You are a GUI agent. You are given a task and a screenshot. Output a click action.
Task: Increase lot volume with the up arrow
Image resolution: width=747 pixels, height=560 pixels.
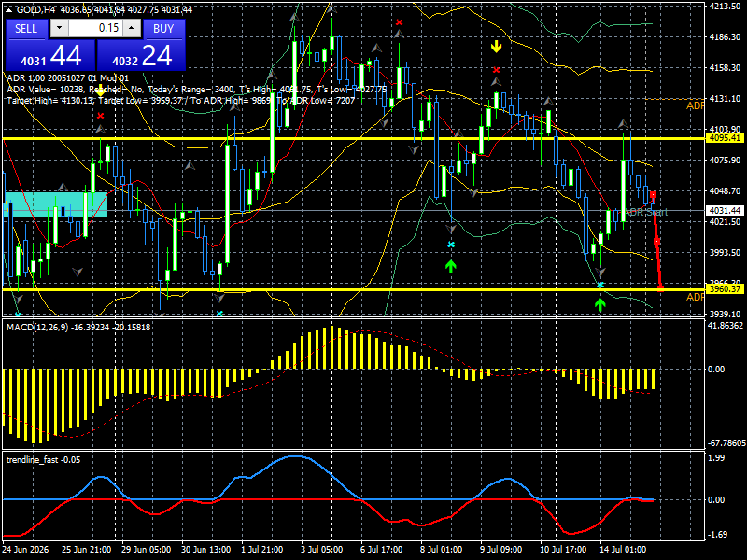click(x=132, y=29)
